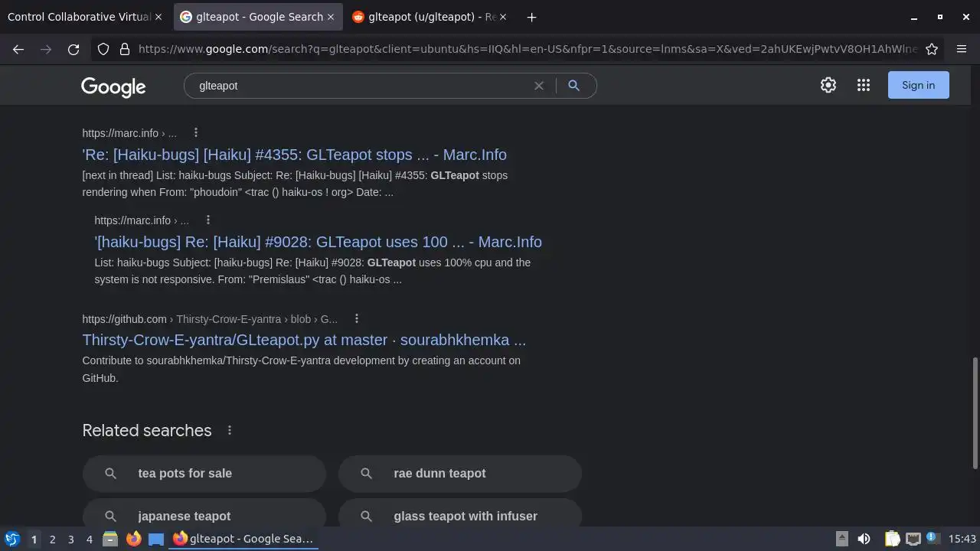Click the https://marc.info URL of first result
The height and width of the screenshot is (551, 980).
(120, 132)
